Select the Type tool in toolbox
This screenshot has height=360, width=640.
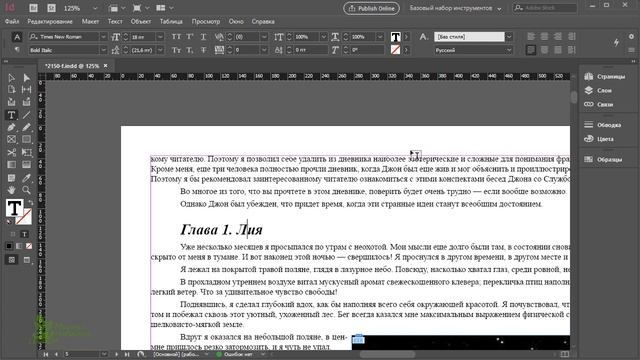[11, 115]
